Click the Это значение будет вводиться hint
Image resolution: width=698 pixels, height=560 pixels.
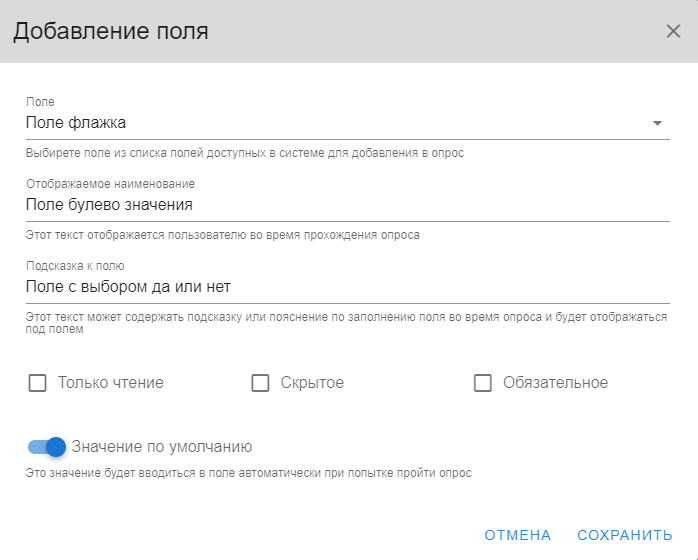[x=248, y=473]
